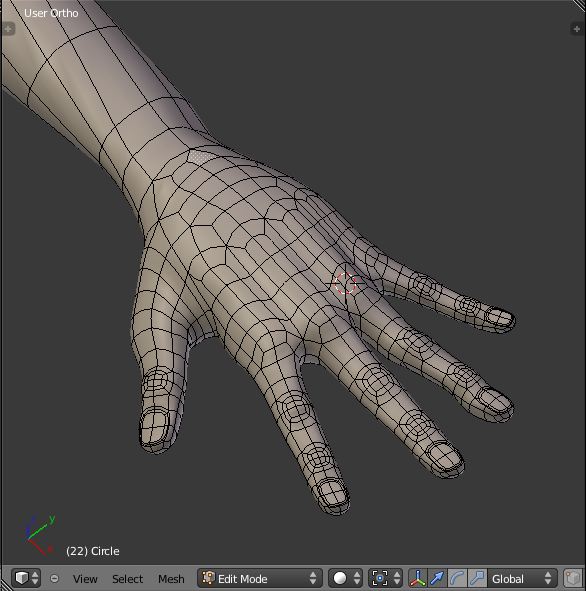Expand the properties region with right plus icon
Image resolution: width=586 pixels, height=591 pixels.
577,29
